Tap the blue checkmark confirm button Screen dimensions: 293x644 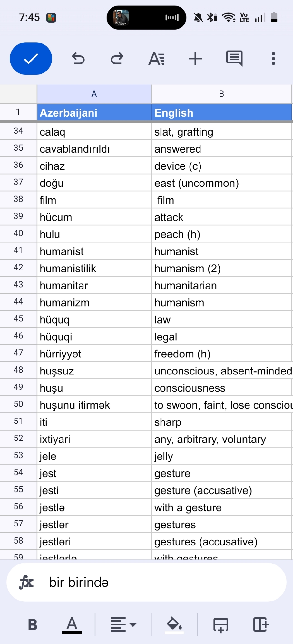(31, 59)
